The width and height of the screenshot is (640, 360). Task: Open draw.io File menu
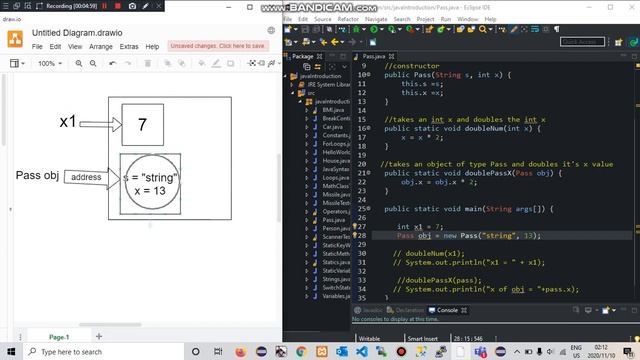(37, 47)
